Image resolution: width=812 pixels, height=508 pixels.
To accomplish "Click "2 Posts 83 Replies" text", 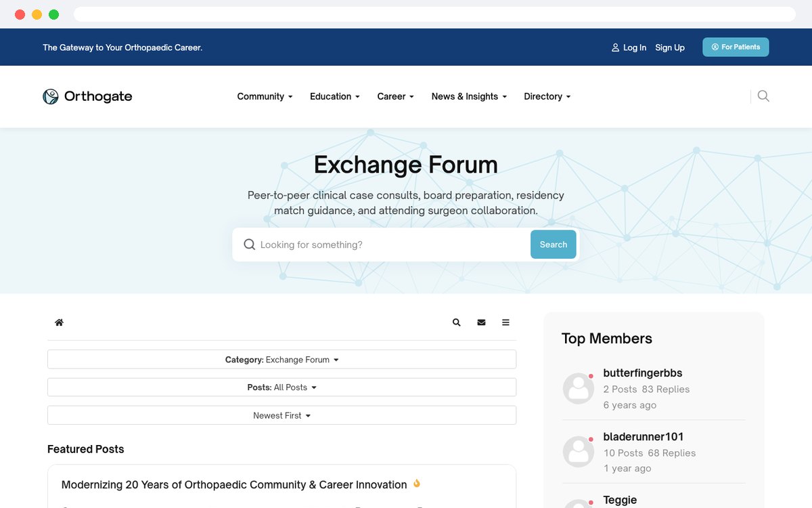I will point(646,389).
